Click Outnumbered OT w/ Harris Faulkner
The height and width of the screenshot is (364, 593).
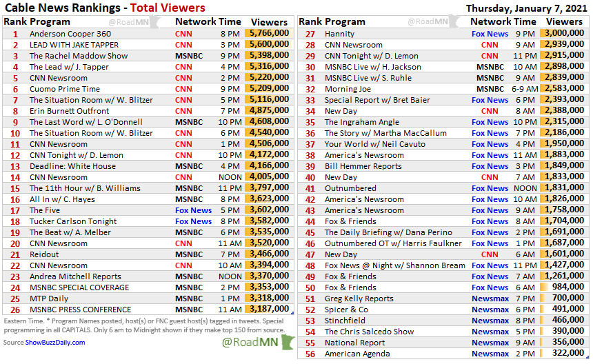tap(393, 243)
